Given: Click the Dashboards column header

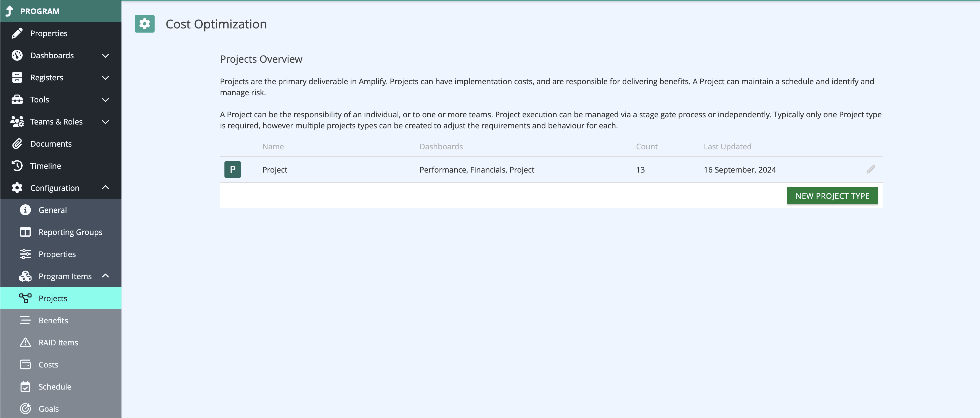Looking at the screenshot, I should pyautogui.click(x=441, y=146).
